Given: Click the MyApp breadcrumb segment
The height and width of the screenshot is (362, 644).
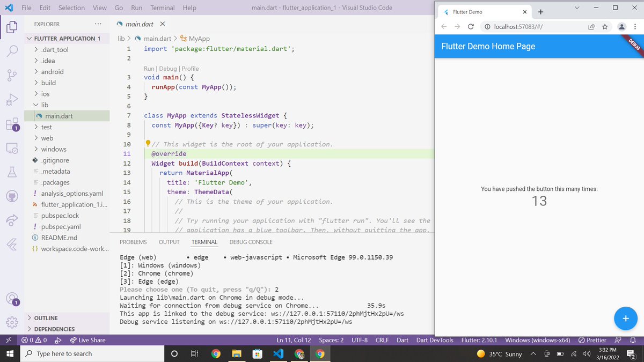Looking at the screenshot, I should point(194,39).
